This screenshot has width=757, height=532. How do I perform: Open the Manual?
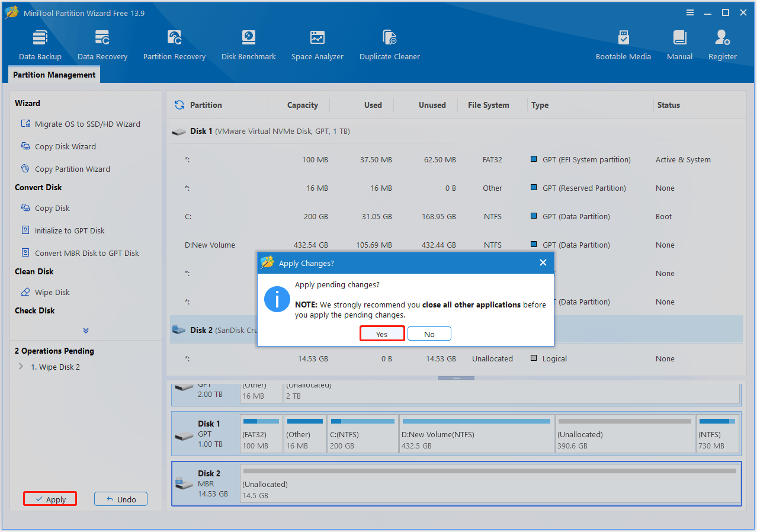tap(679, 44)
